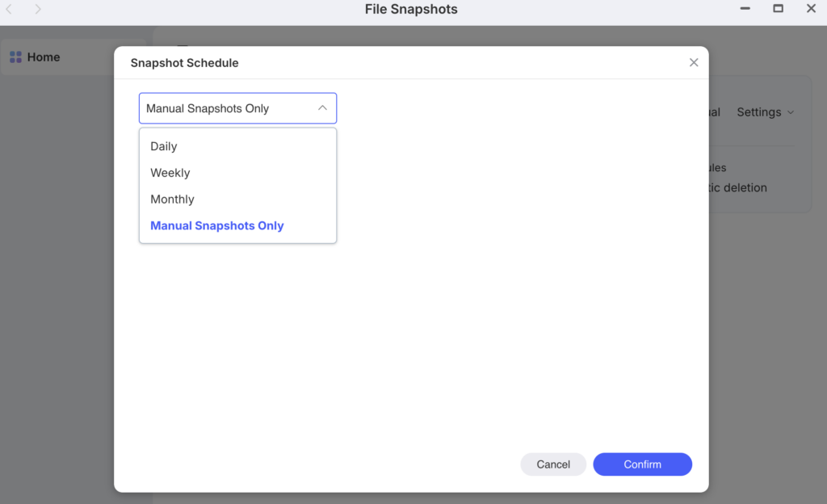Choose the Daily schedule option
The height and width of the screenshot is (504, 827).
click(x=164, y=146)
